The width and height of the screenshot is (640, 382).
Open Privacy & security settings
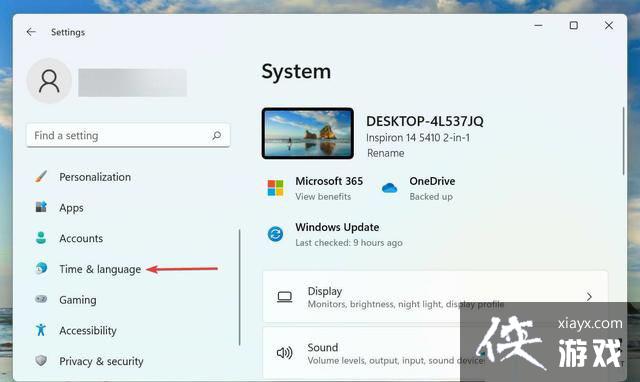click(x=101, y=361)
